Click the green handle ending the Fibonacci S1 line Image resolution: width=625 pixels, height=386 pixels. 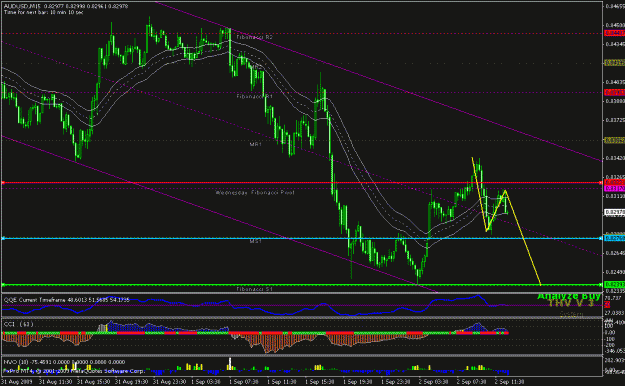tap(601, 284)
